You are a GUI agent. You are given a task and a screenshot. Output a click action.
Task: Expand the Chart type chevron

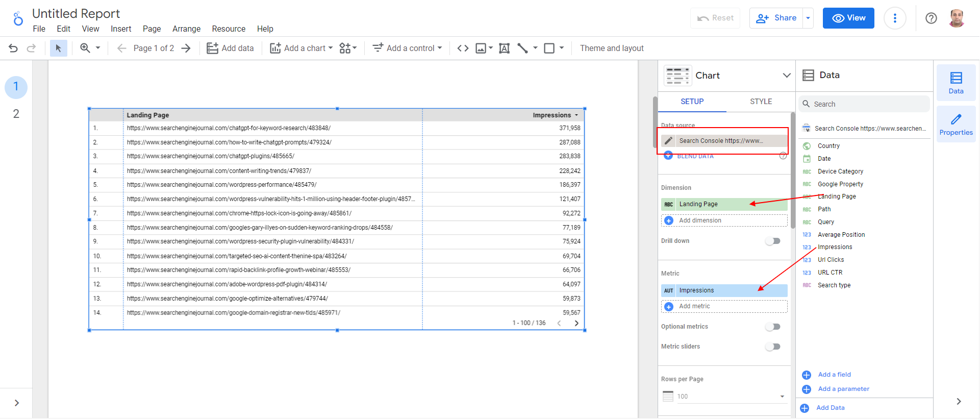click(x=787, y=76)
